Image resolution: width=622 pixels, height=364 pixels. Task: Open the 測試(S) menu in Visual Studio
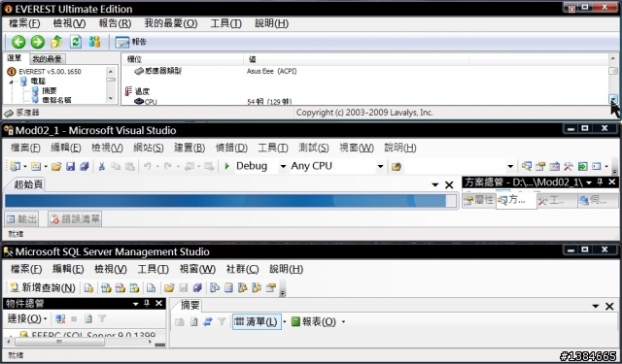click(x=314, y=148)
